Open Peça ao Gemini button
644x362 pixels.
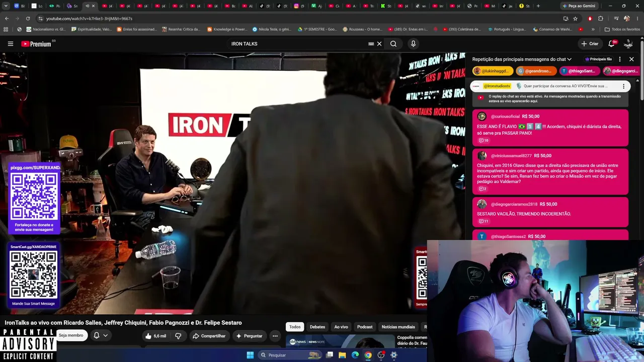coord(579,6)
